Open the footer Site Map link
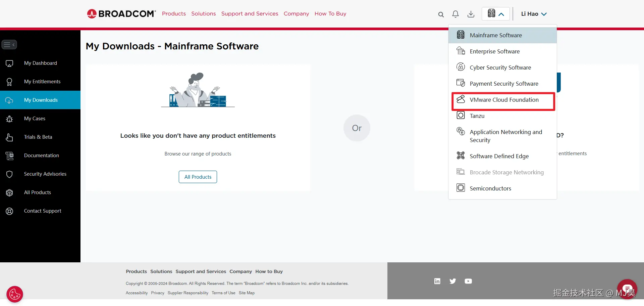The image size is (644, 306). (247, 293)
